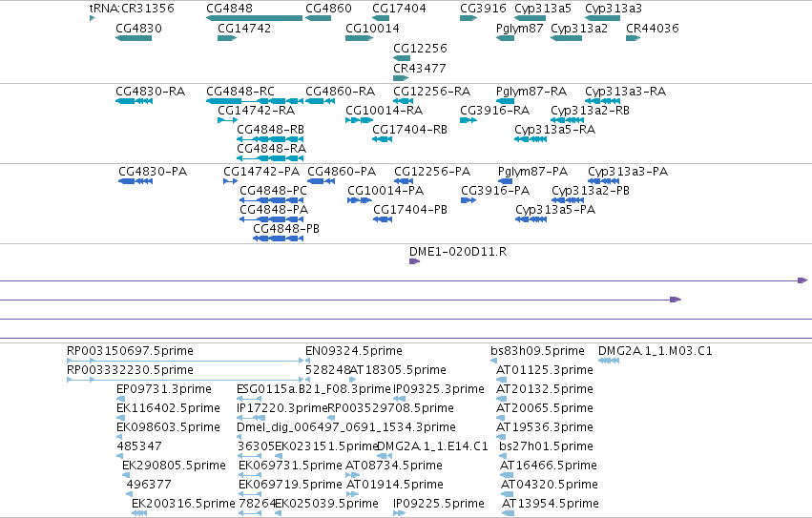This screenshot has height=518, width=812.
Task: Click the 496377 EST label
Action: 149,485
